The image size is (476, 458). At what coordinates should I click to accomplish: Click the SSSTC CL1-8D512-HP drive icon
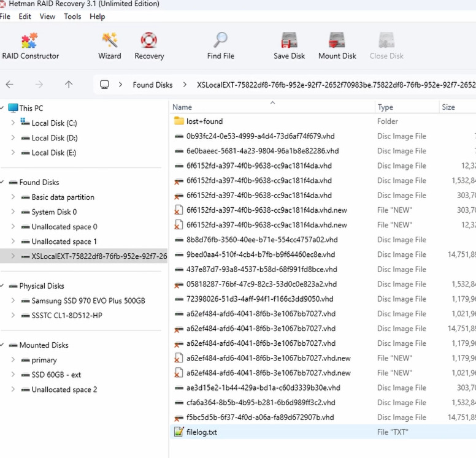click(x=26, y=316)
